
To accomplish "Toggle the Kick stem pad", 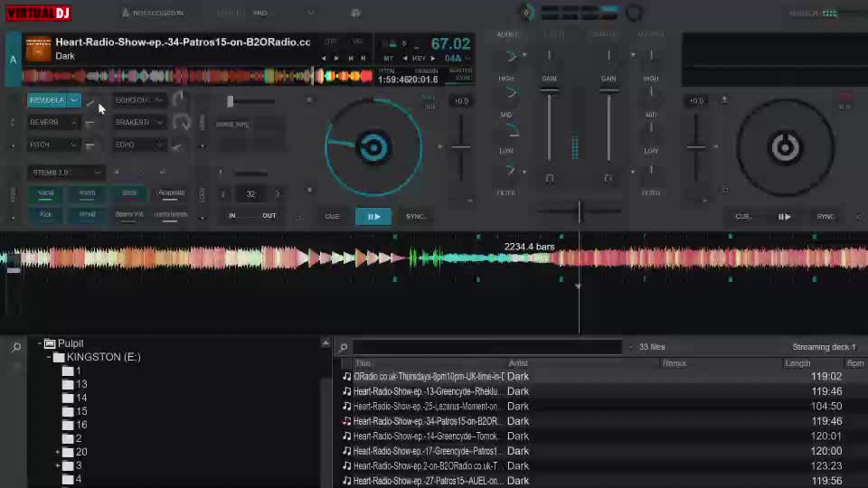I will pyautogui.click(x=45, y=215).
